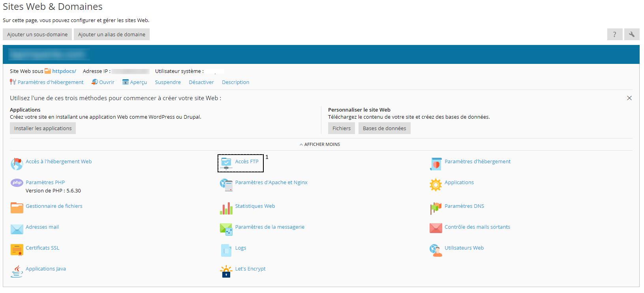644x293 pixels.
Task: Open the httpdocs/ link
Action: click(x=64, y=71)
